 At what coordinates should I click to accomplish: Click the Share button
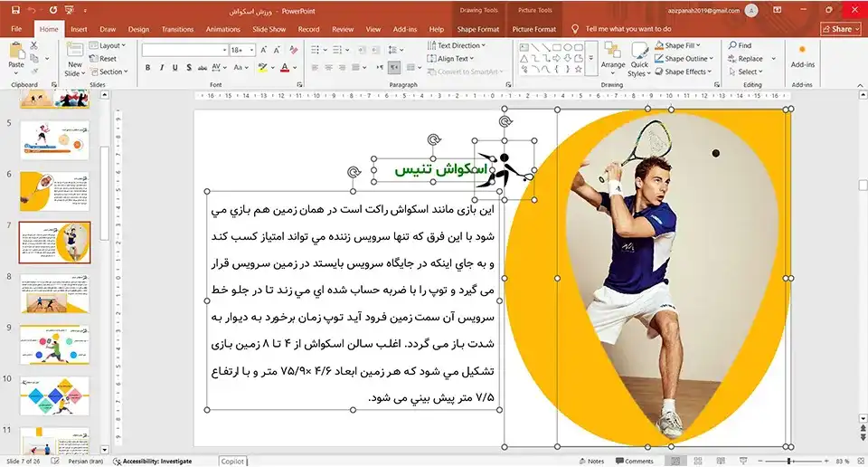[x=841, y=29]
